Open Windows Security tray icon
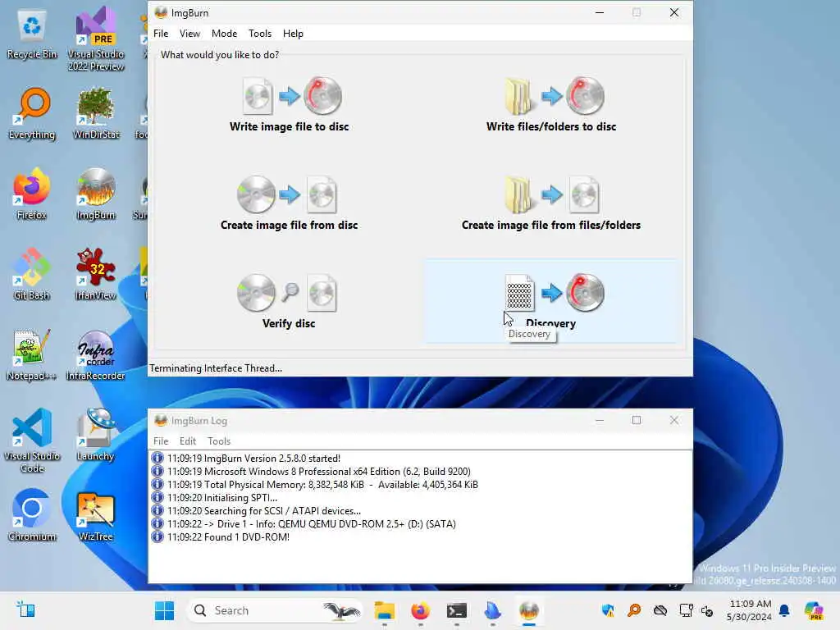Image resolution: width=840 pixels, height=630 pixels. click(x=608, y=610)
